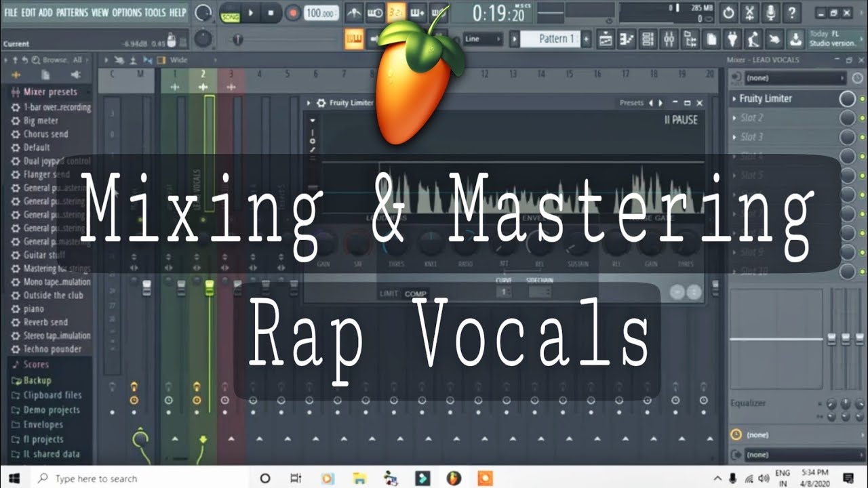Open the Line snap dropdown
This screenshot has width=868, height=488.
[483, 39]
